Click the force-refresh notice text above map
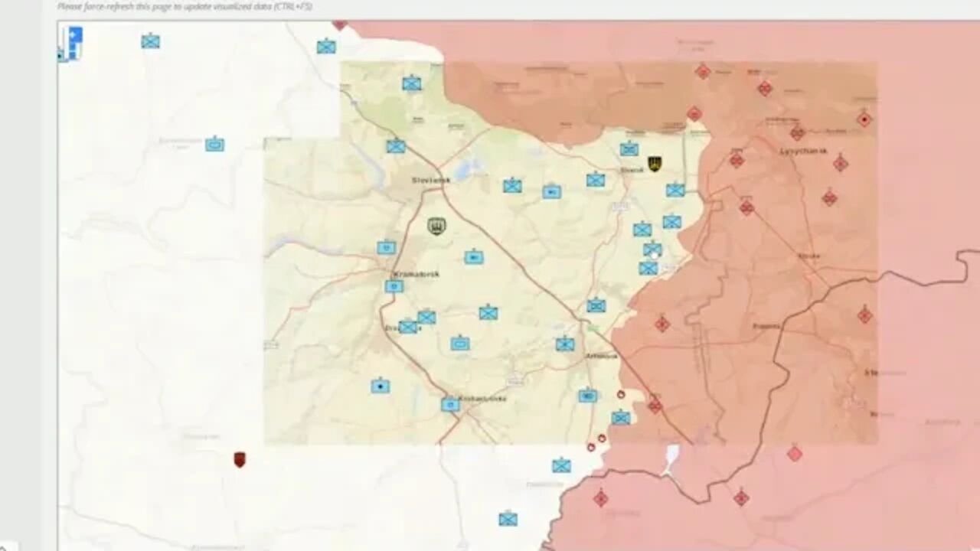Viewport: 980px width, 551px height. (x=185, y=6)
